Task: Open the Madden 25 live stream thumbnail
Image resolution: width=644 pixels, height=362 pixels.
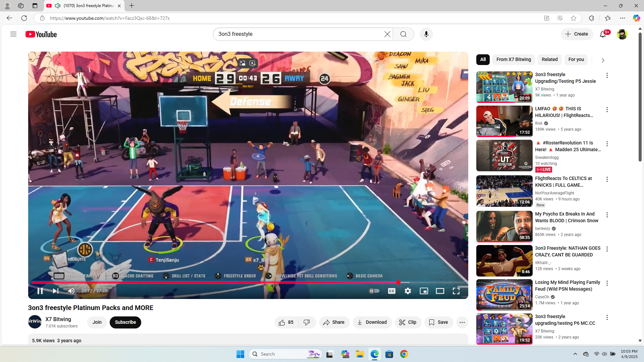Action: coord(504,156)
